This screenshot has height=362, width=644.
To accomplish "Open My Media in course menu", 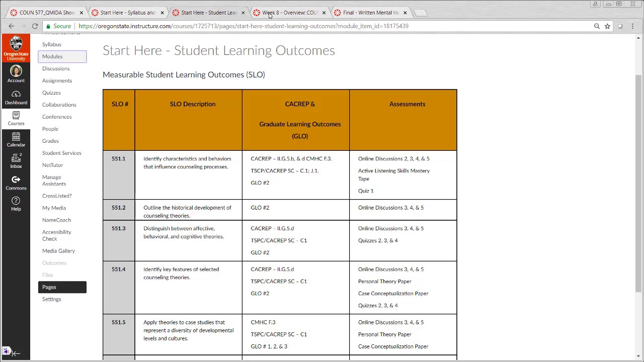I will coord(54,208).
